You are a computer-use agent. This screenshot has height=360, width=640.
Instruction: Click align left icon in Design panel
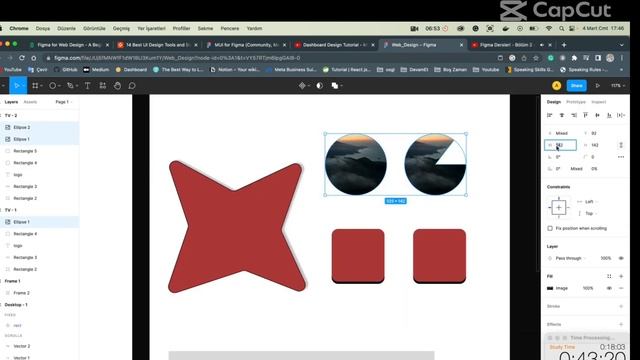(550, 116)
